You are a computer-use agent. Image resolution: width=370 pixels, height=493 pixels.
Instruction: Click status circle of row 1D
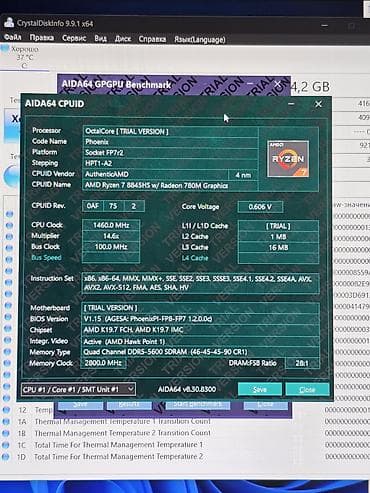[x=6, y=456]
